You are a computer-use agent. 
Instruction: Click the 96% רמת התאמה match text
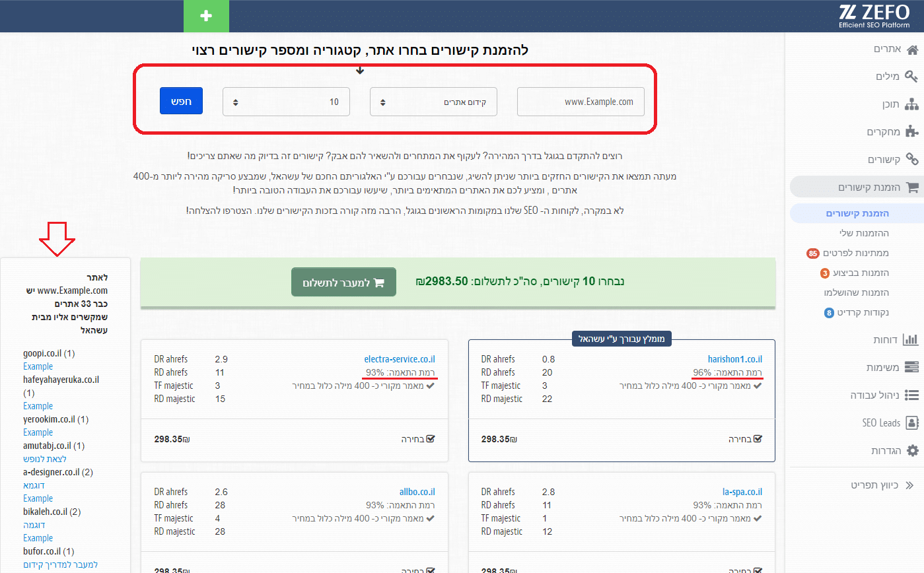tap(728, 372)
